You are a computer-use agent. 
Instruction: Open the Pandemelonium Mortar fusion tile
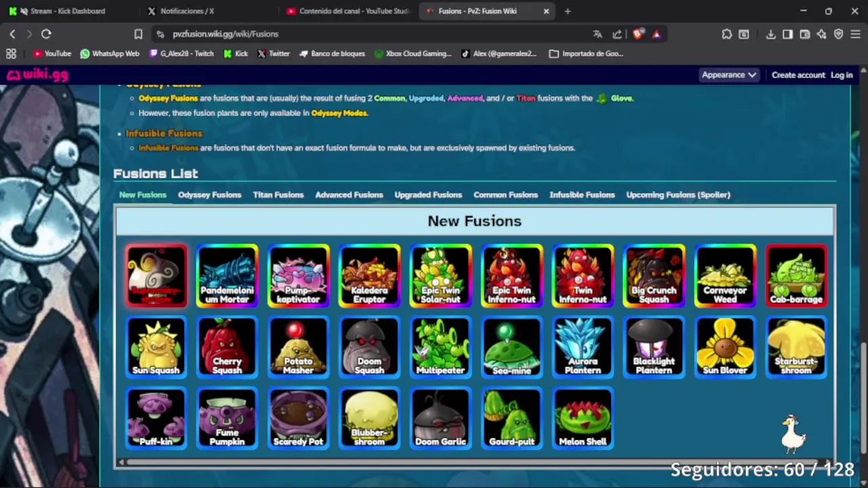227,276
